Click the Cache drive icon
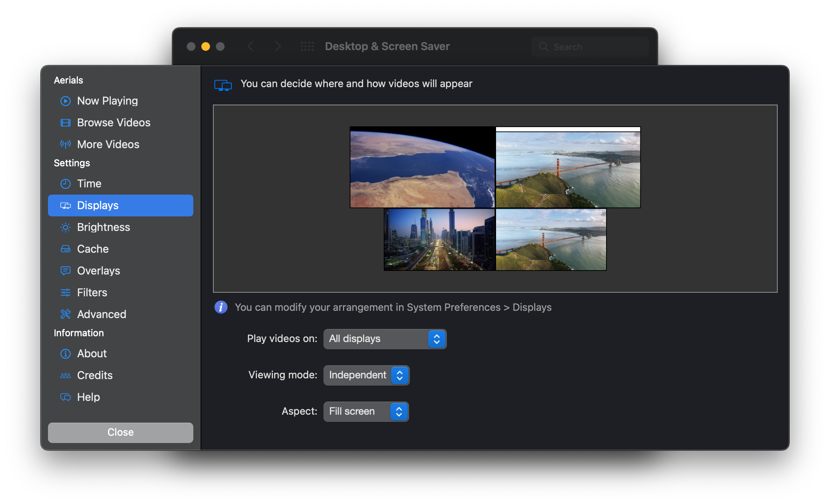The width and height of the screenshot is (830, 504). tap(65, 249)
